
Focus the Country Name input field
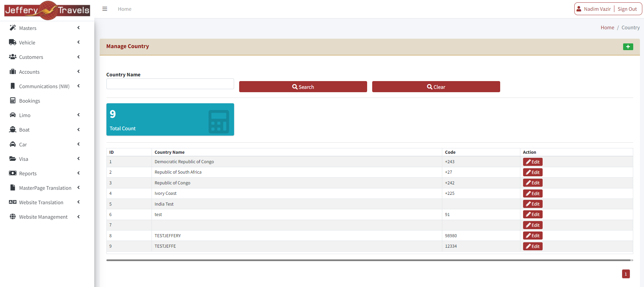click(x=170, y=84)
